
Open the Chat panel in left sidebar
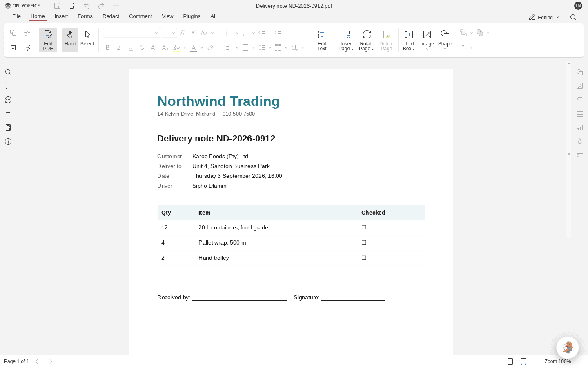click(x=8, y=100)
